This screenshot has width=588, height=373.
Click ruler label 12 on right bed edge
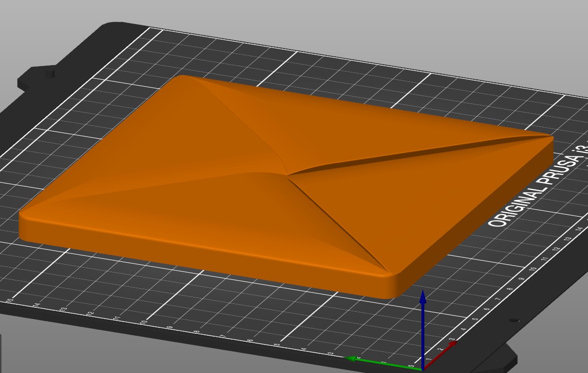pos(555,249)
